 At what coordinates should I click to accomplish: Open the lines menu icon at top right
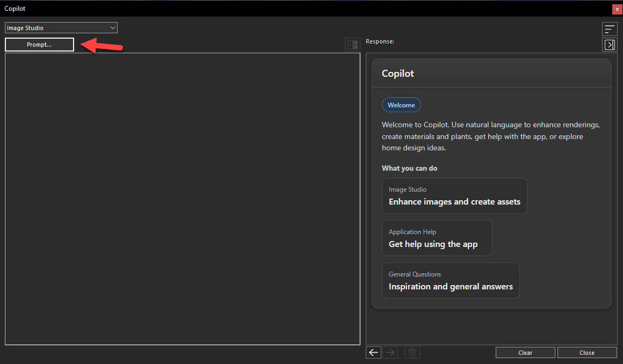tap(610, 29)
